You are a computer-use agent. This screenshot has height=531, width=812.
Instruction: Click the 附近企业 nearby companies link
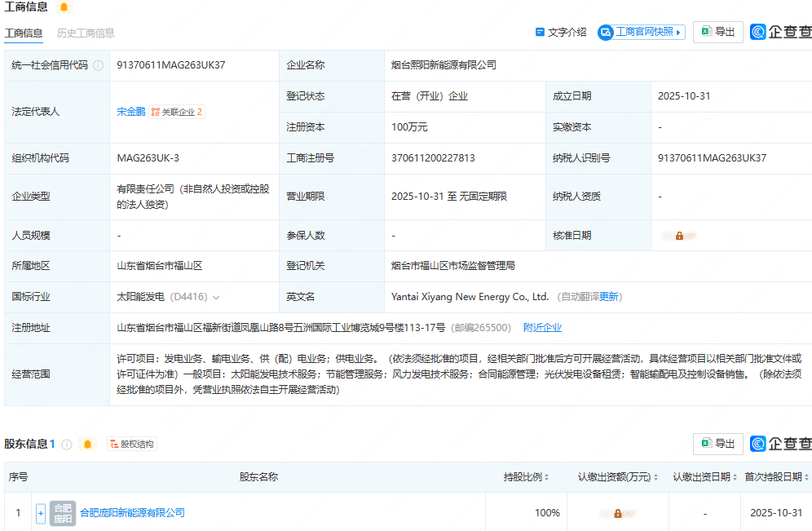542,328
